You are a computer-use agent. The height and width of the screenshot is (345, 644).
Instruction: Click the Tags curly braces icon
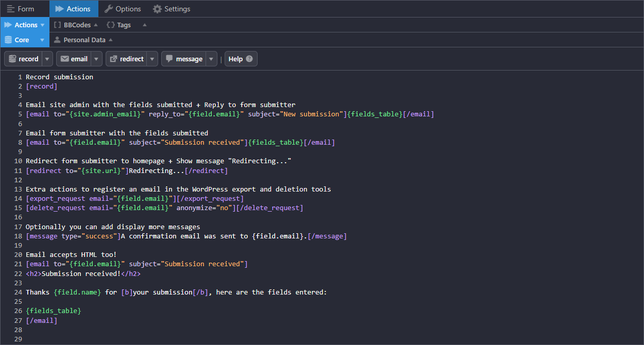coord(110,24)
